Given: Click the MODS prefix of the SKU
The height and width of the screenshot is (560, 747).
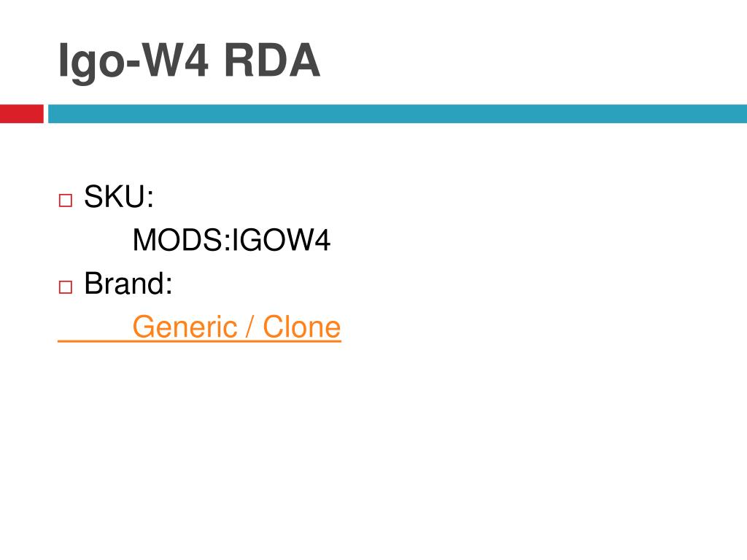Looking at the screenshot, I should pos(179,239).
